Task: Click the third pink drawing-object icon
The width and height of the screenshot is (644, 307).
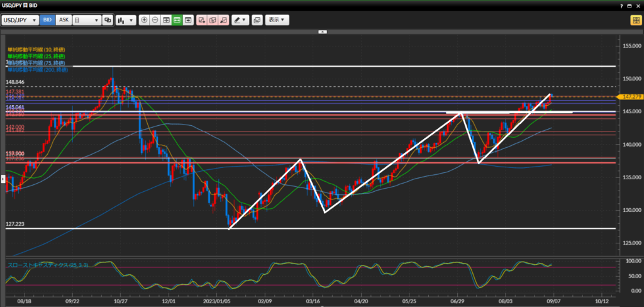Action: click(x=223, y=20)
